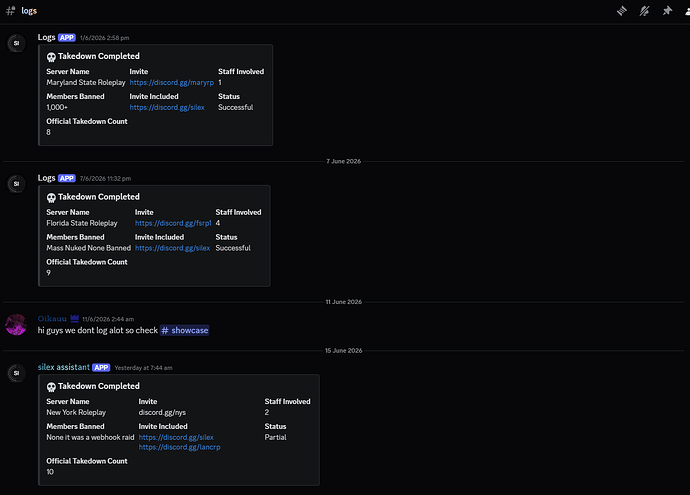690x495 pixels.
Task: Open the discord.gg/lancrp invite link
Action: pyautogui.click(x=180, y=447)
